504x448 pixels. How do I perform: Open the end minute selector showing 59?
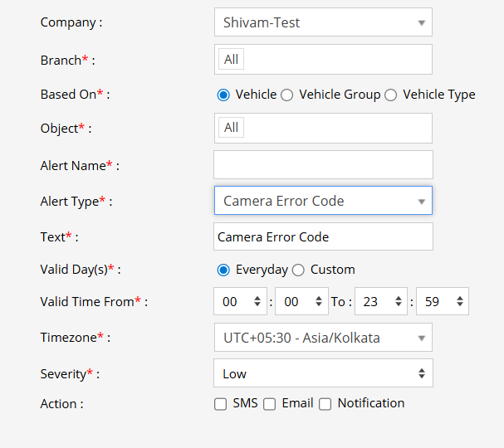click(442, 302)
